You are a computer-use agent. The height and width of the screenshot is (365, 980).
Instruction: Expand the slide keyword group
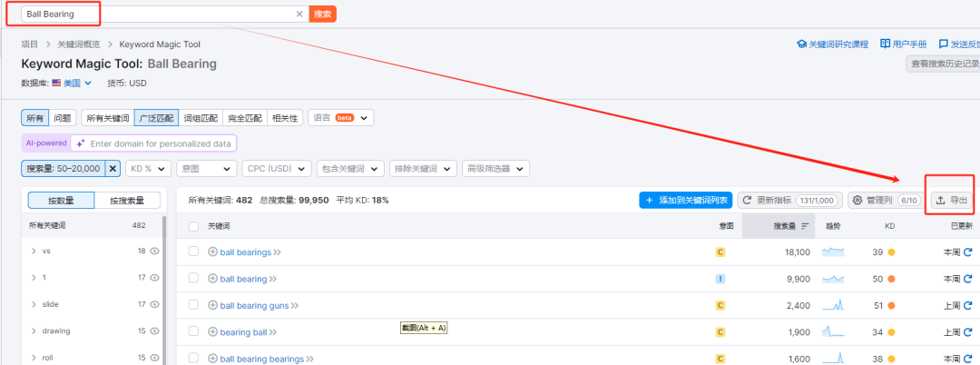click(34, 304)
